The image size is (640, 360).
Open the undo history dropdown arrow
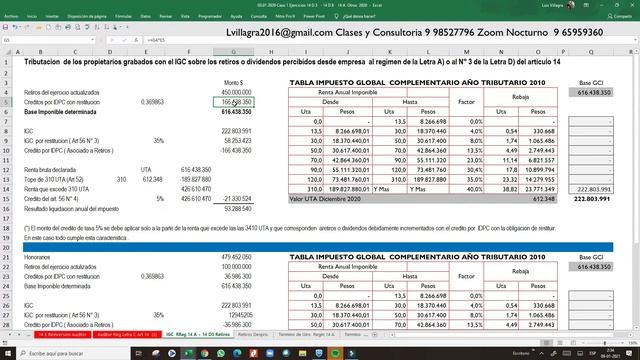click(20, 27)
